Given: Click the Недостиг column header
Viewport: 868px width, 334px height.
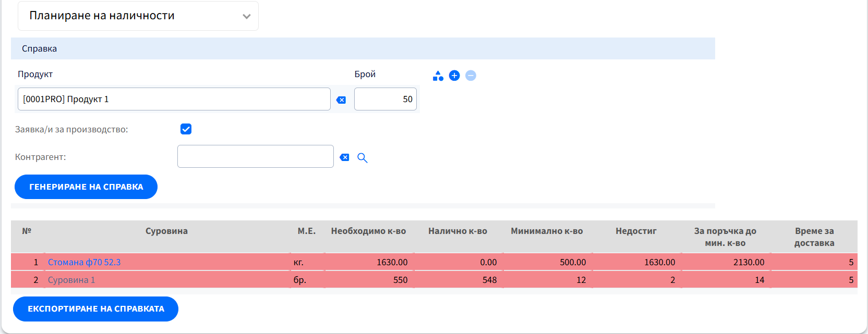Looking at the screenshot, I should [636, 231].
